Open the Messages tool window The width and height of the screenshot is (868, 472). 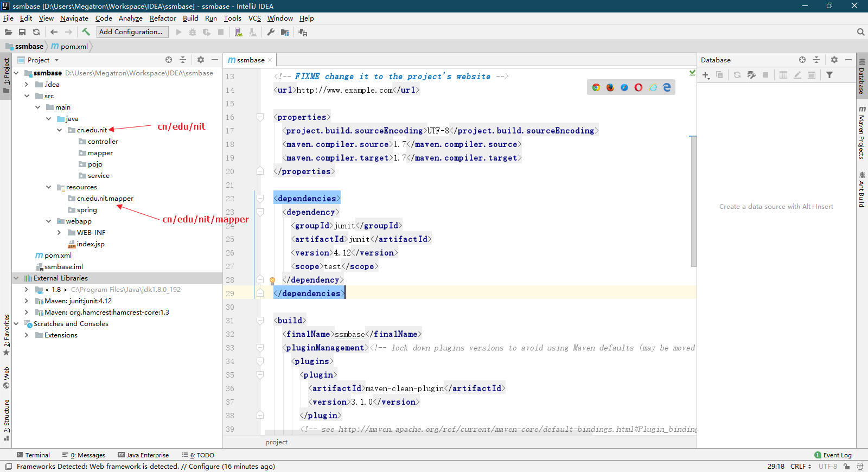tap(84, 455)
